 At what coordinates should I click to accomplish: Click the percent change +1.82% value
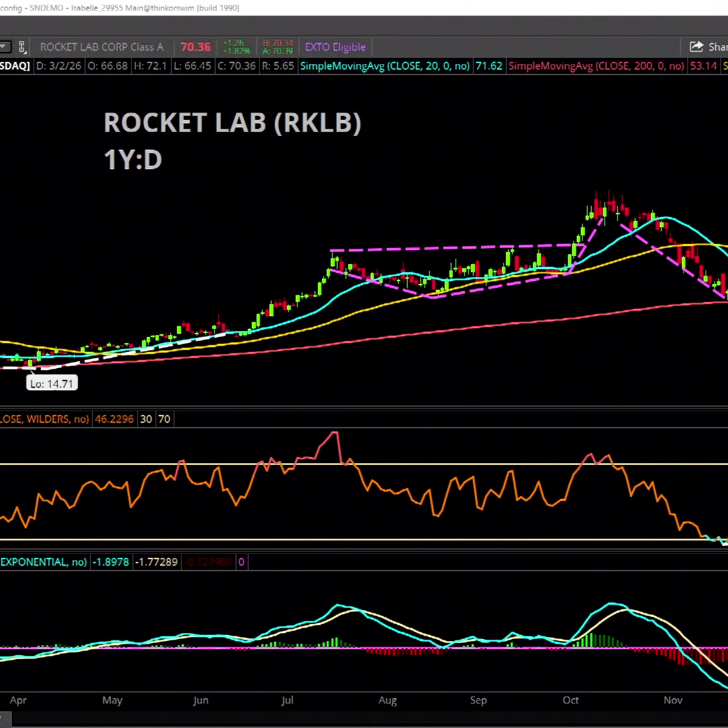click(237, 51)
